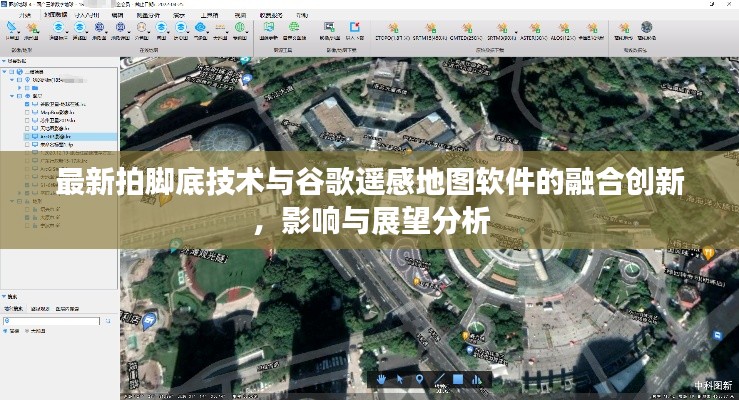Viewport: 739px width, 400px height.
Task: Open the 演示 ribbon tab
Action: 179,15
